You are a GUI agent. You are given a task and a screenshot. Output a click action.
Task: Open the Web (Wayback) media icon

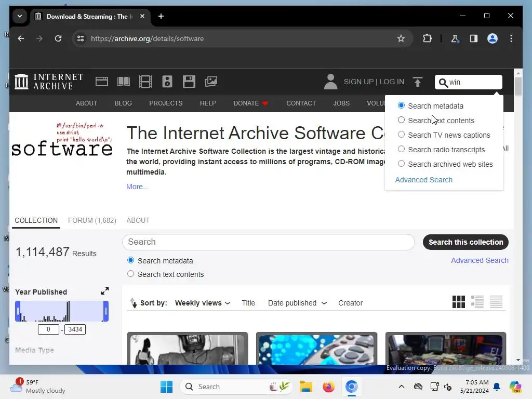point(102,82)
